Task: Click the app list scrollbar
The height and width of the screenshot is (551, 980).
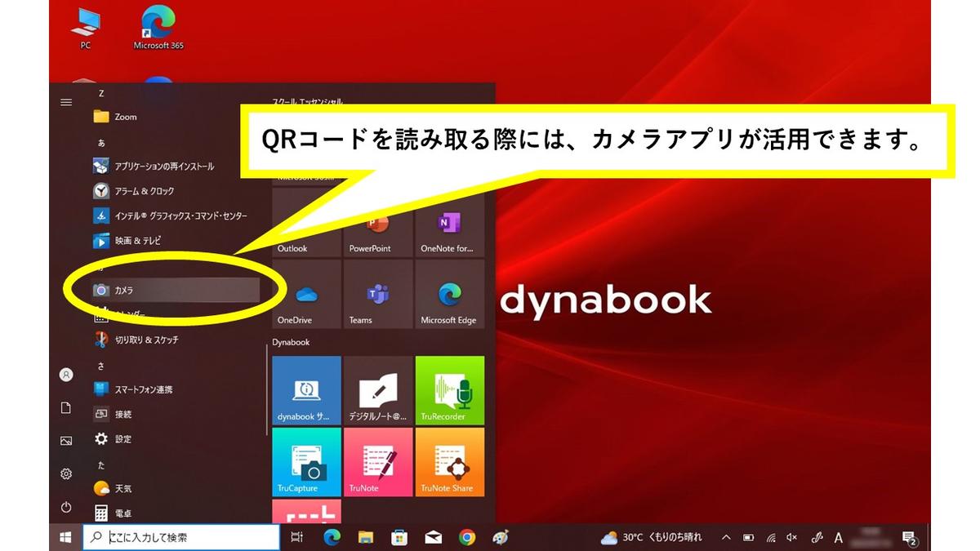Action: tap(268, 390)
